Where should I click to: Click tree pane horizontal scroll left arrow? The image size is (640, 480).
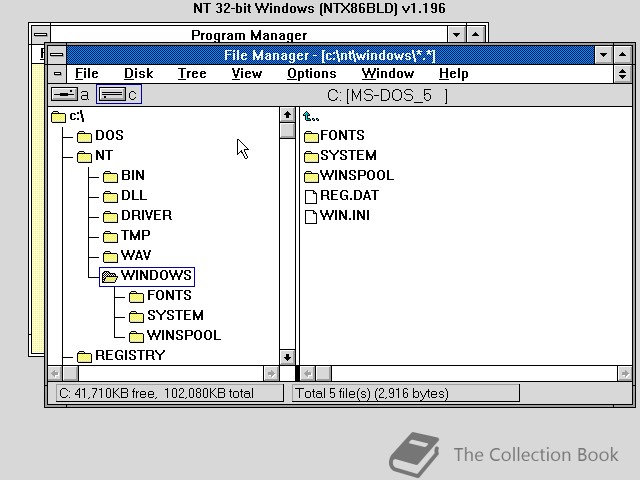click(x=55, y=373)
